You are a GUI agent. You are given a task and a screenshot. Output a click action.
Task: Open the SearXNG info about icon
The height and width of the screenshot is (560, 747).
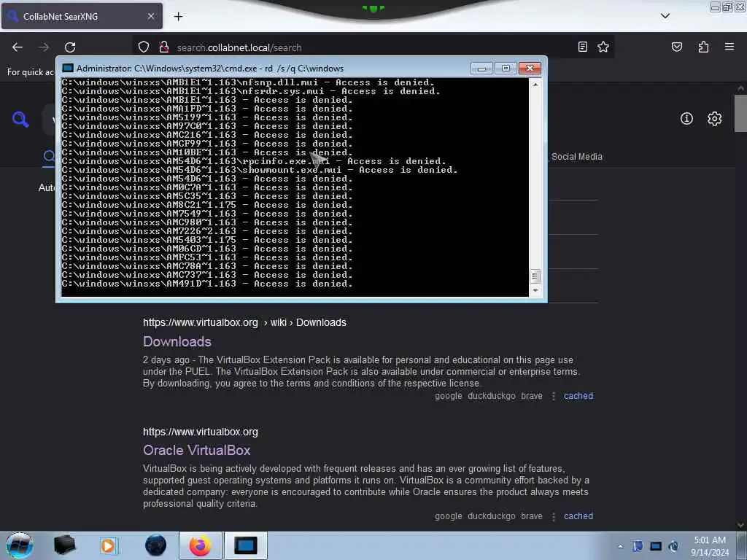(686, 119)
